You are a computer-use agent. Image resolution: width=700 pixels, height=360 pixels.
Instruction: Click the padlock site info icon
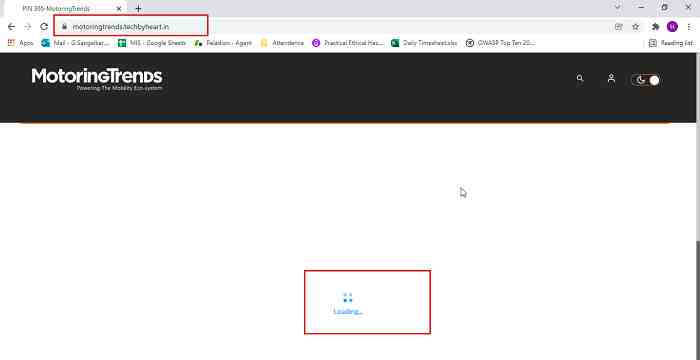coord(64,27)
